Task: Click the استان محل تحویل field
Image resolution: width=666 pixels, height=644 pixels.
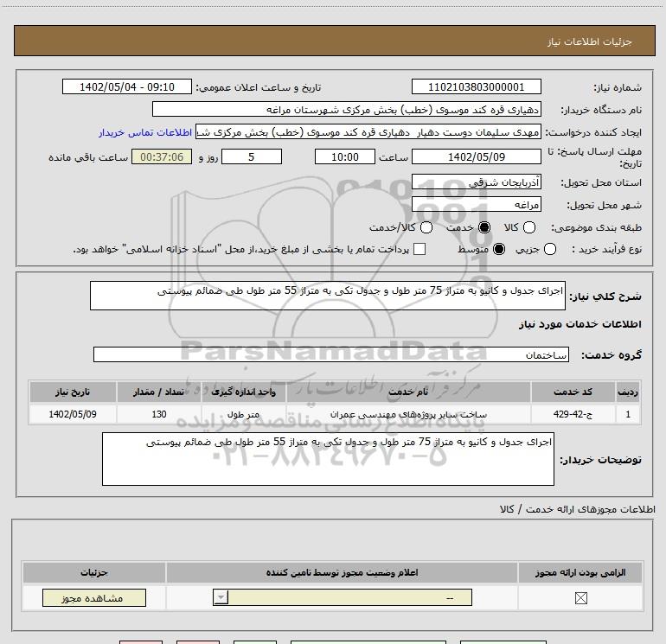Action: coord(476,182)
